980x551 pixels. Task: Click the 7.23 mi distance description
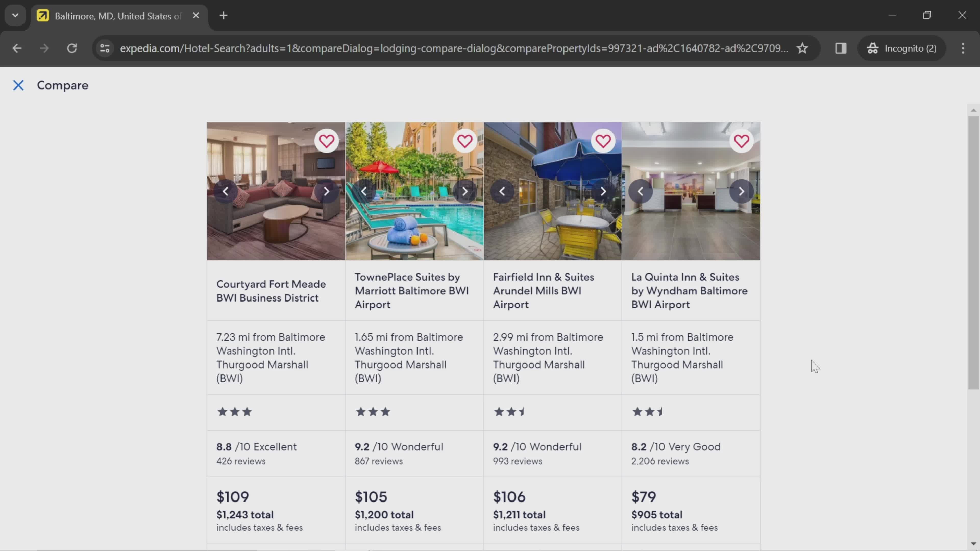coord(271,357)
